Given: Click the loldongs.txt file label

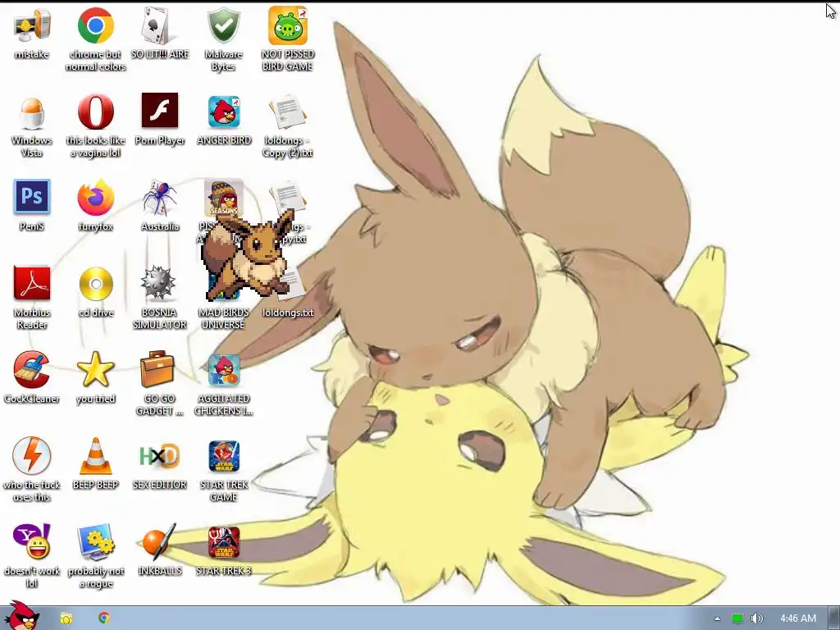Looking at the screenshot, I should pyautogui.click(x=288, y=313).
